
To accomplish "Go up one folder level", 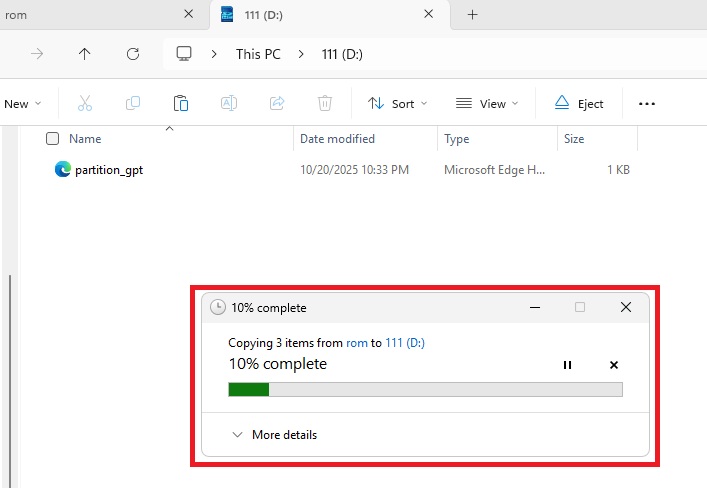I will pyautogui.click(x=85, y=54).
